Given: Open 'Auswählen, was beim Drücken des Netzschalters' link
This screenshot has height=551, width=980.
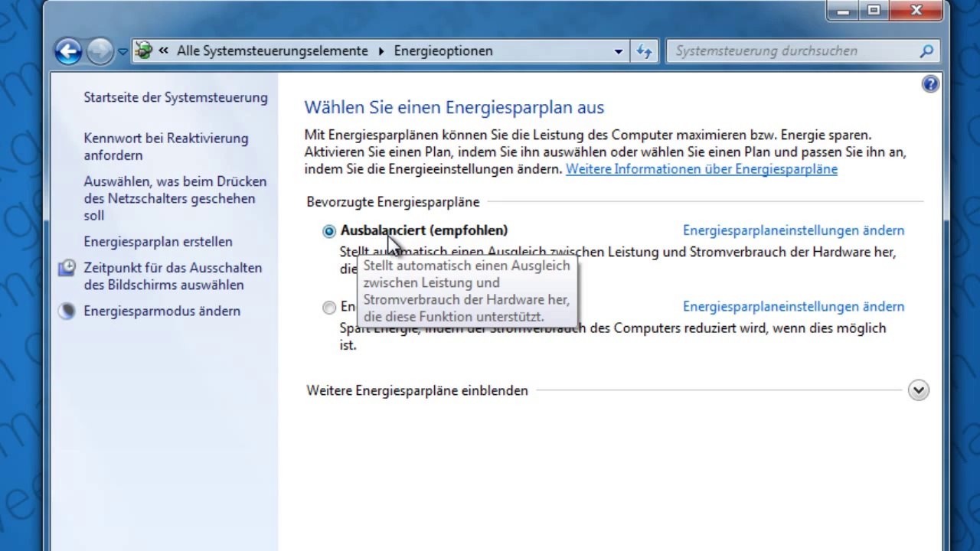Looking at the screenshot, I should click(x=175, y=198).
